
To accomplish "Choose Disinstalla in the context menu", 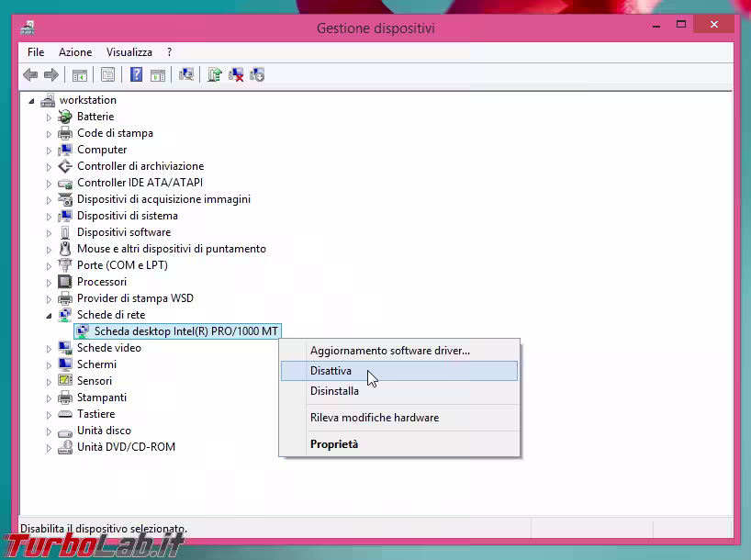I will tap(399, 391).
